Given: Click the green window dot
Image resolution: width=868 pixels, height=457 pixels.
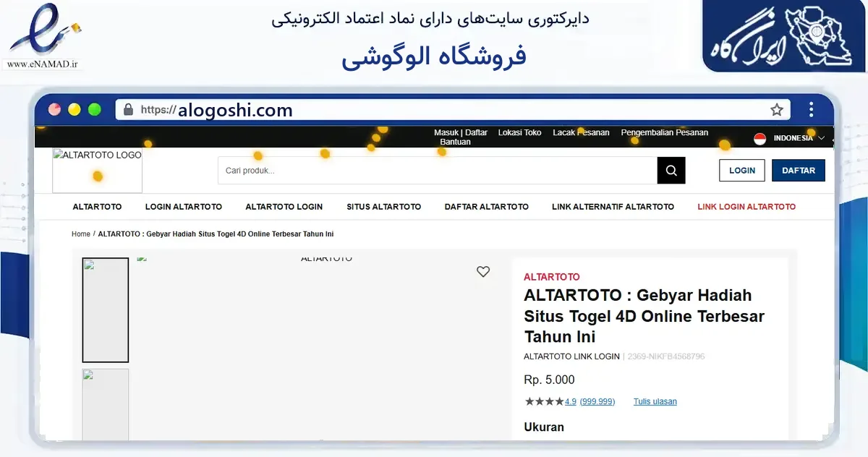Looking at the screenshot, I should tap(95, 110).
